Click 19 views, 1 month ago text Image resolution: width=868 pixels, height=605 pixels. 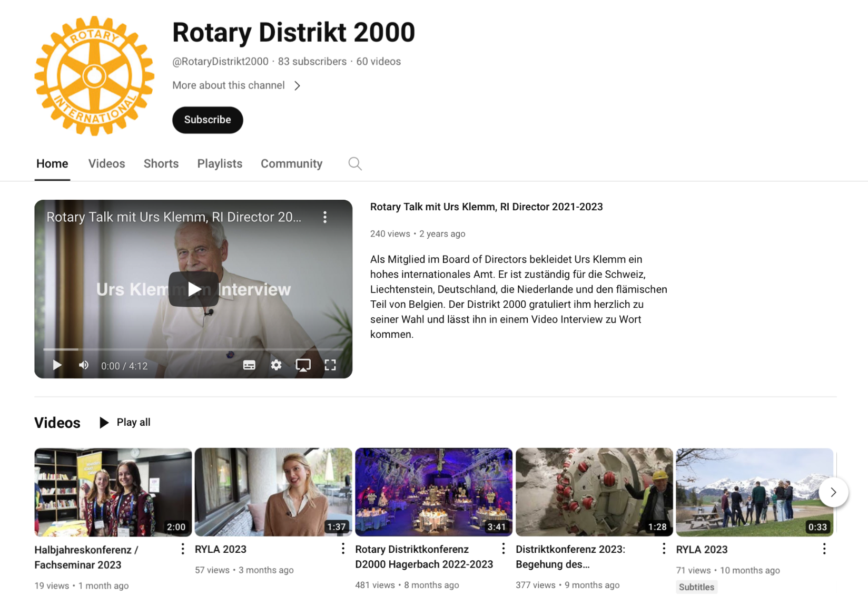pyautogui.click(x=82, y=586)
